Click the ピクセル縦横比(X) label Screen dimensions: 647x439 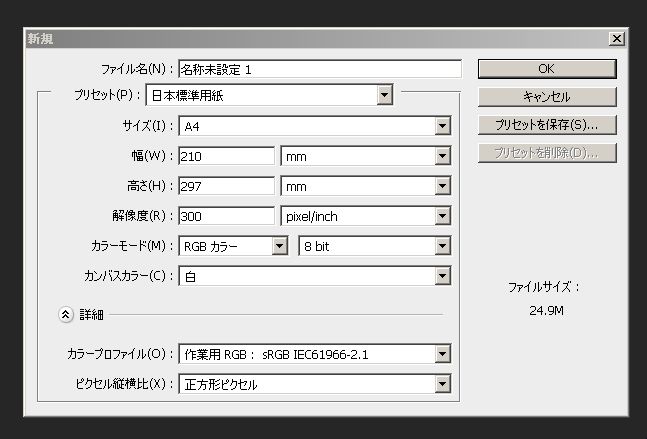pyautogui.click(x=124, y=384)
